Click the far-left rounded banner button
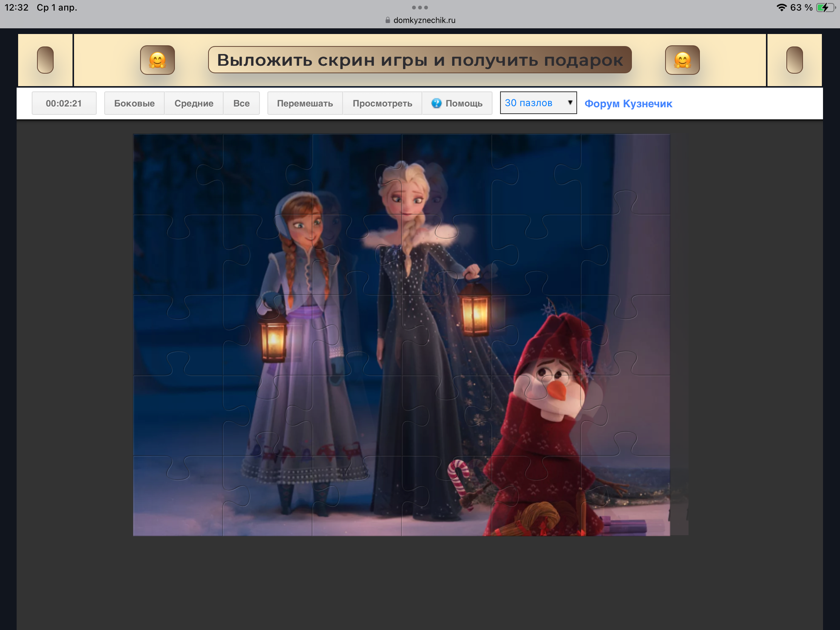840x630 pixels. [45, 60]
